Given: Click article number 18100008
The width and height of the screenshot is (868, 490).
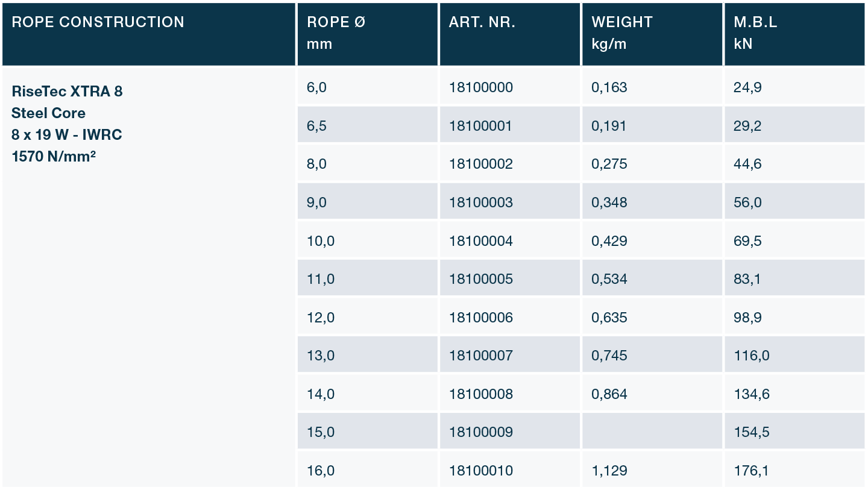Looking at the screenshot, I should [x=481, y=394].
